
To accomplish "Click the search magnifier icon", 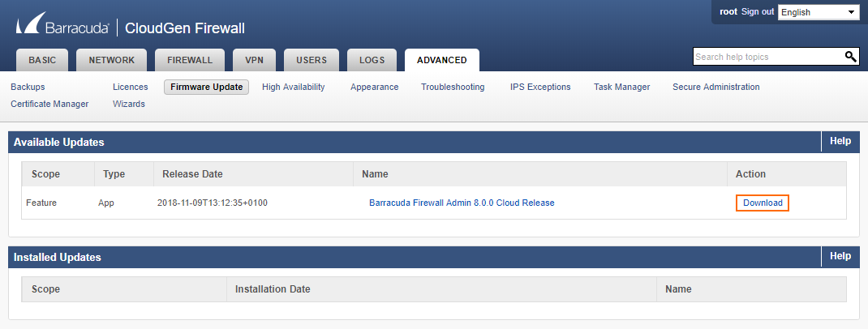I will point(851,57).
